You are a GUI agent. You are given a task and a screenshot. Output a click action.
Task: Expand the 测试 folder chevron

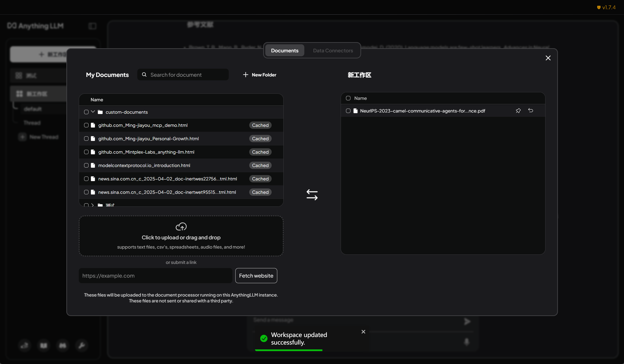click(x=93, y=205)
